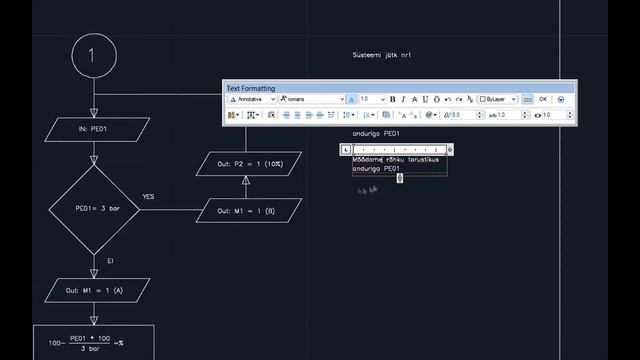Image resolution: width=640 pixels, height=360 pixels.
Task: Click the Distribute text icon
Action: point(331,115)
